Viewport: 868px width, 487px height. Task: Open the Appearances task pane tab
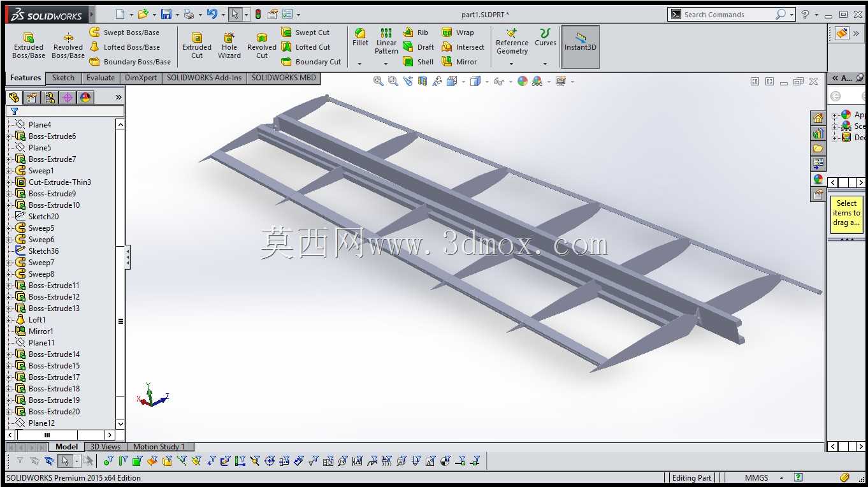click(x=818, y=179)
